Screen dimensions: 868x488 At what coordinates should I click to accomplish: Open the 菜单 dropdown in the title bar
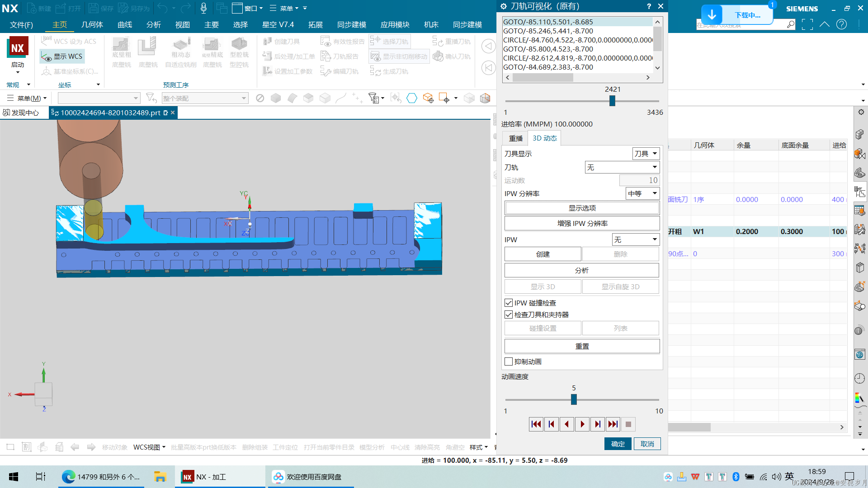[x=284, y=8]
